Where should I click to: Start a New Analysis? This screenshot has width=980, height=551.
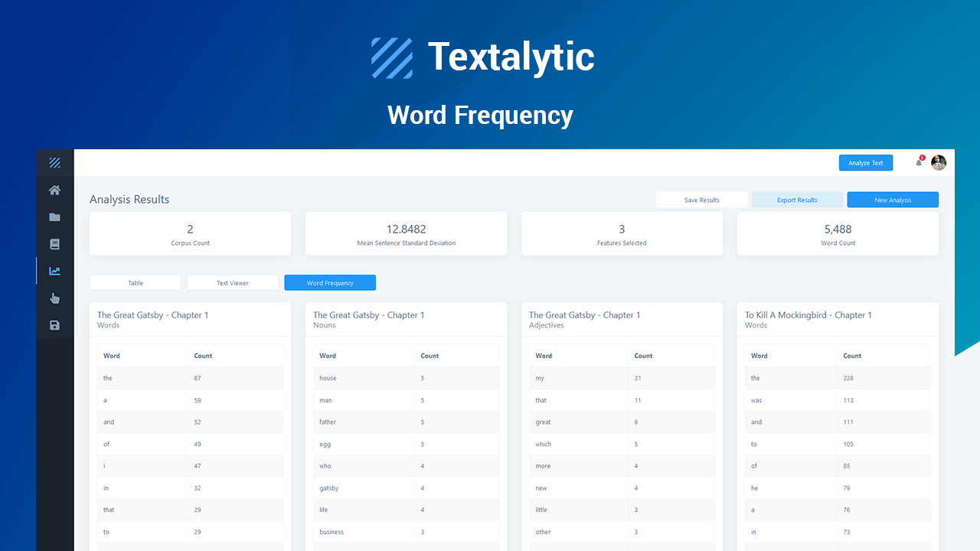tap(893, 199)
